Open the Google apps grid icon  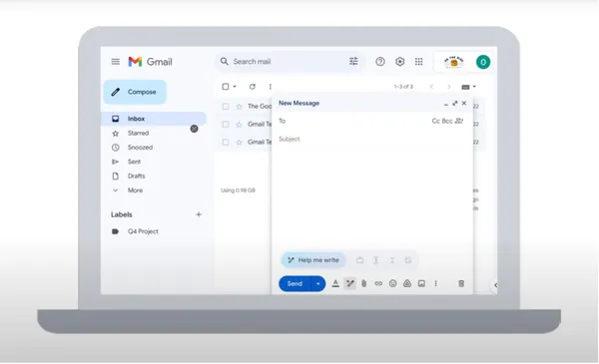coord(418,62)
